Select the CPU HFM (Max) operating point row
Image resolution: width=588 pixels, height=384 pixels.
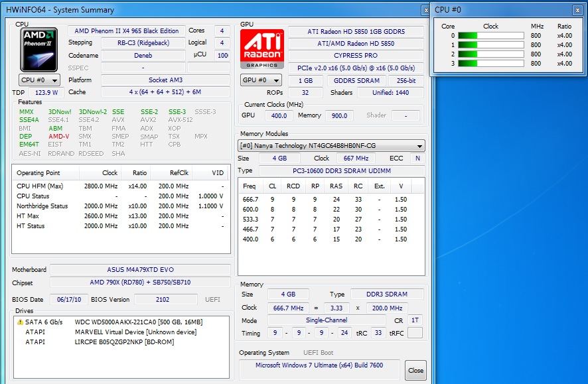point(121,186)
